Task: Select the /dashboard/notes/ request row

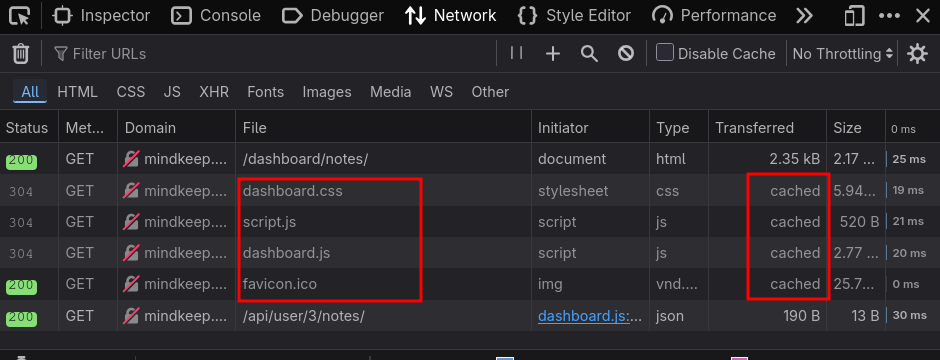Action: (470, 159)
